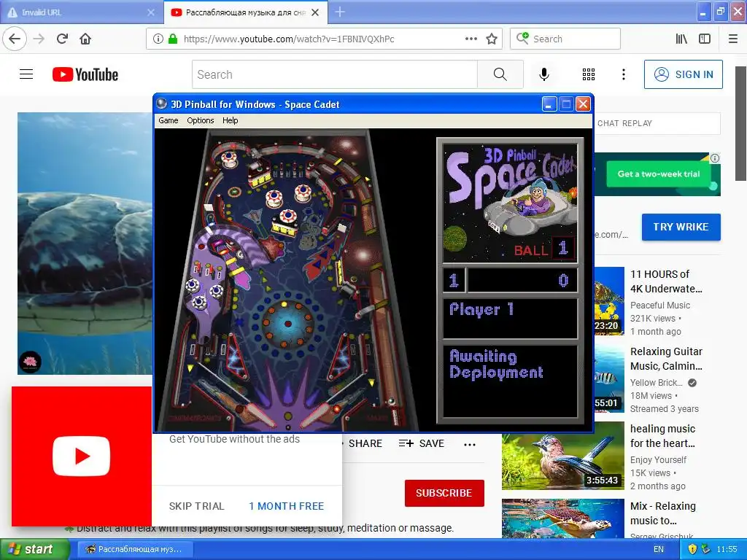Image resolution: width=747 pixels, height=560 pixels.
Task: Open a new browser tab with plus
Action: pos(340,12)
